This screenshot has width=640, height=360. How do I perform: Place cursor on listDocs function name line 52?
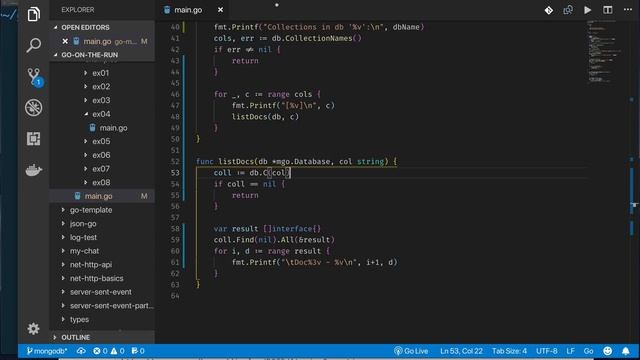236,162
